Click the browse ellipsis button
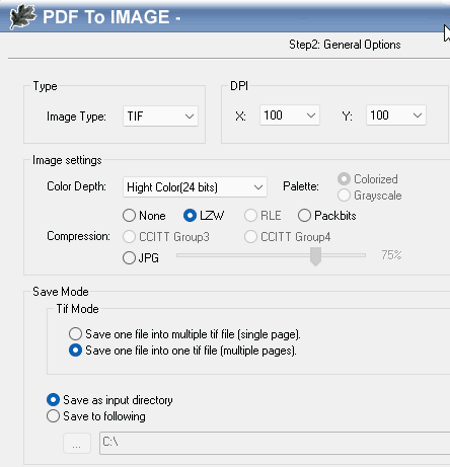This screenshot has width=450, height=467. [77, 443]
